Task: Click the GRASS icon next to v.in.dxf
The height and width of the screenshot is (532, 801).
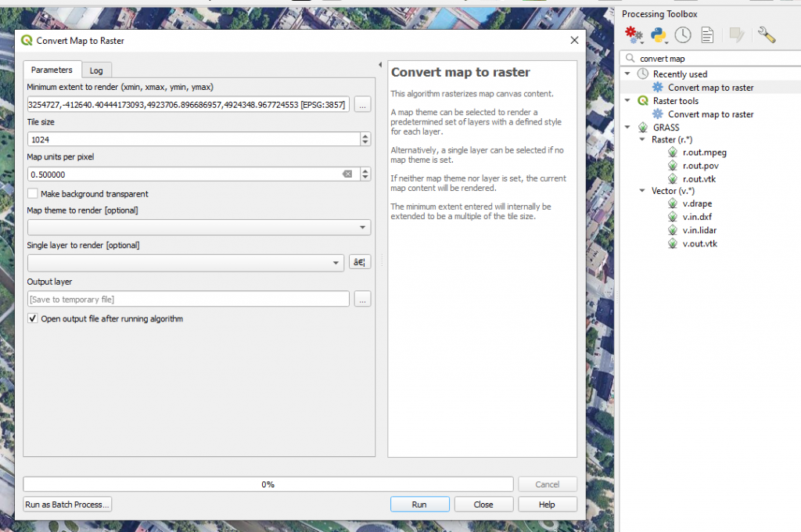Action: 673,217
